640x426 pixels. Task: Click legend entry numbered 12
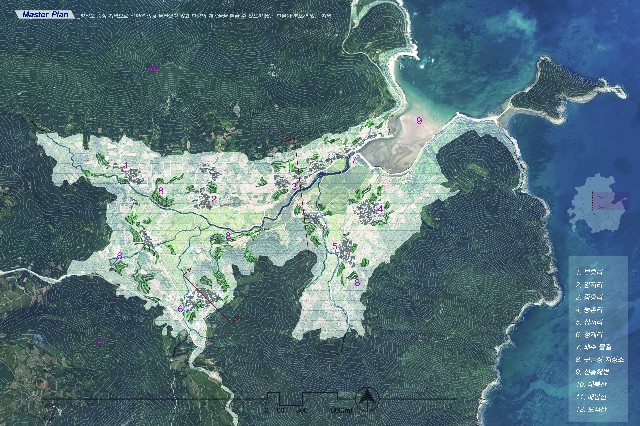pos(590,409)
